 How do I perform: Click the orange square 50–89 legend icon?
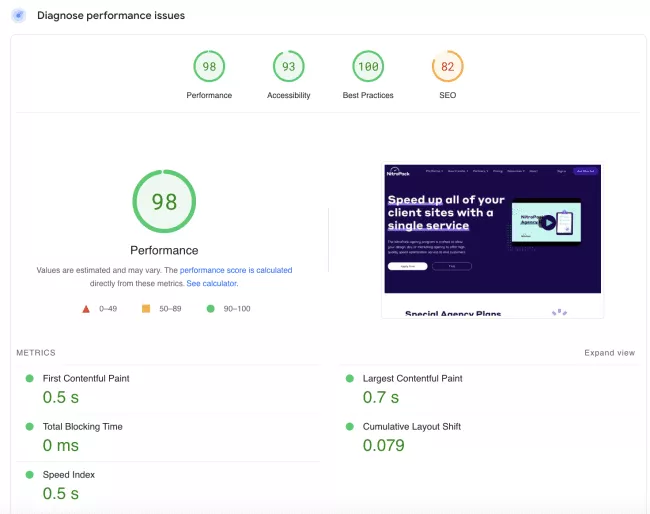[x=146, y=309]
